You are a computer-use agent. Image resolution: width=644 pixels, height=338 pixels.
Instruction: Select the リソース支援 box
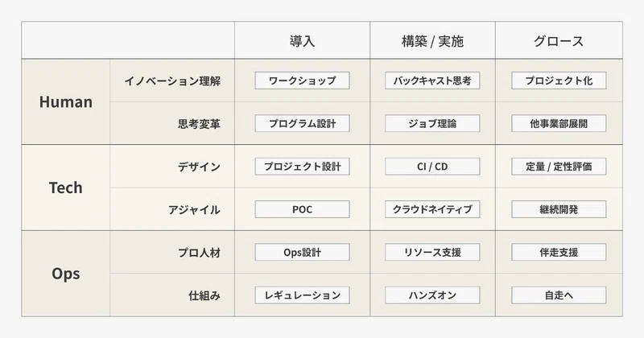tap(432, 252)
